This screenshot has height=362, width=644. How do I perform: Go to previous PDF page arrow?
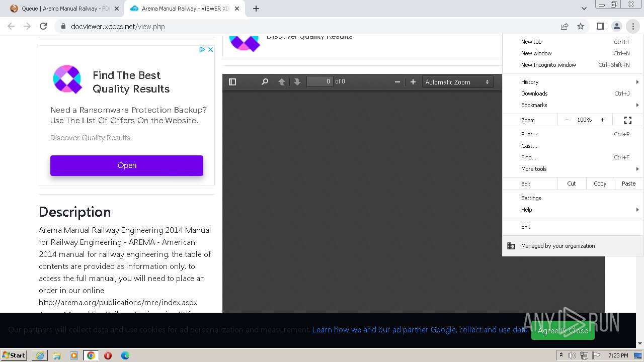point(282,82)
